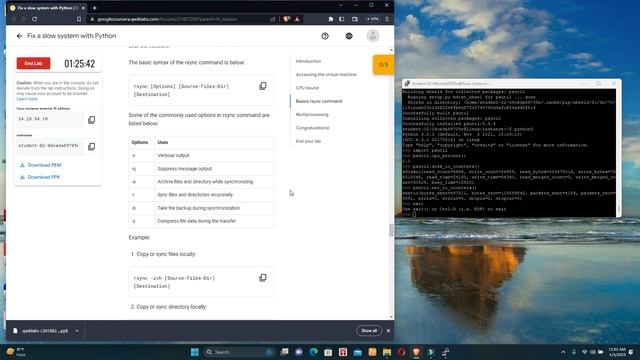Open the PuTTY terminal taskbar icon
This screenshot has width=640, height=360.
coord(445,352)
